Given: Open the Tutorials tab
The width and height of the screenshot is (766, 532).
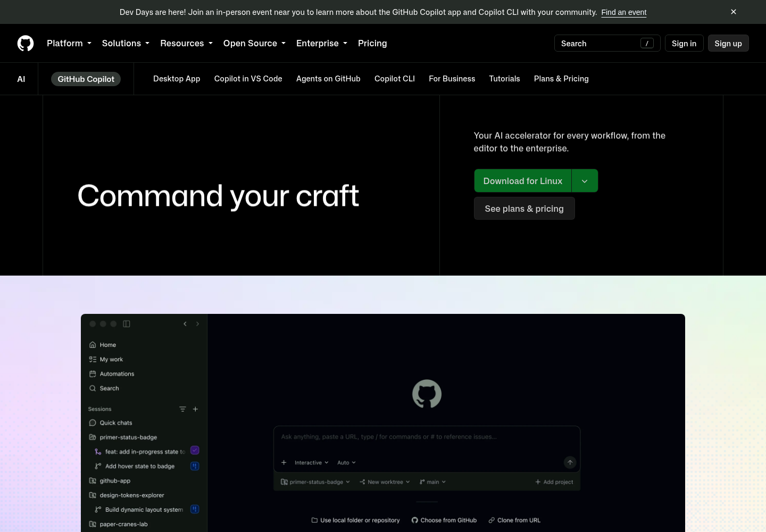Looking at the screenshot, I should click(504, 79).
